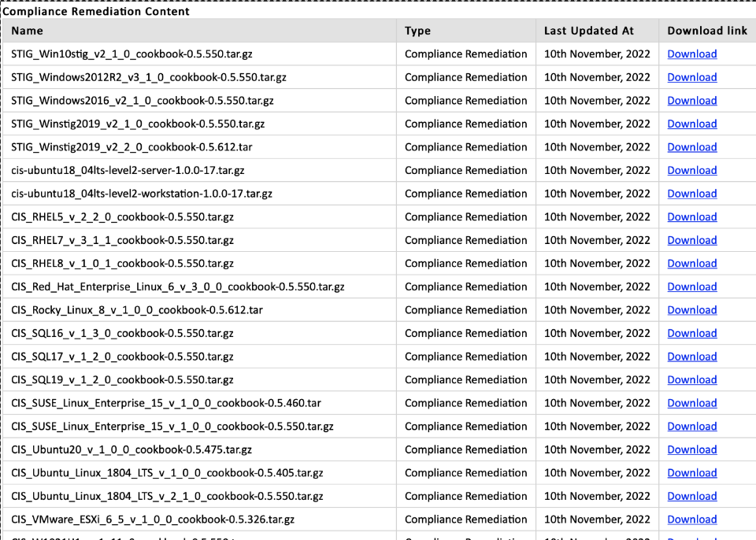Download the CIS_VMware_ESXi_6_5 cookbook
The height and width of the screenshot is (540, 756).
[x=691, y=519]
